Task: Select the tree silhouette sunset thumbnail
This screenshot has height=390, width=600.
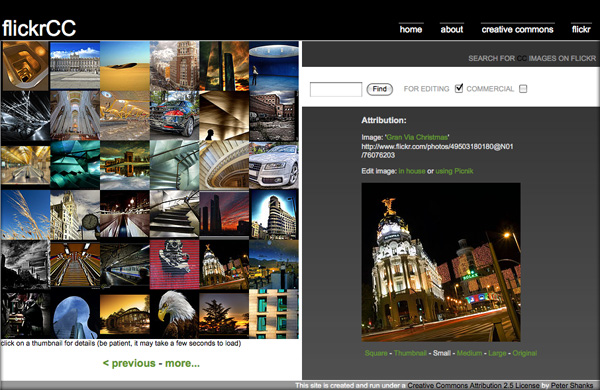Action: tap(224, 314)
